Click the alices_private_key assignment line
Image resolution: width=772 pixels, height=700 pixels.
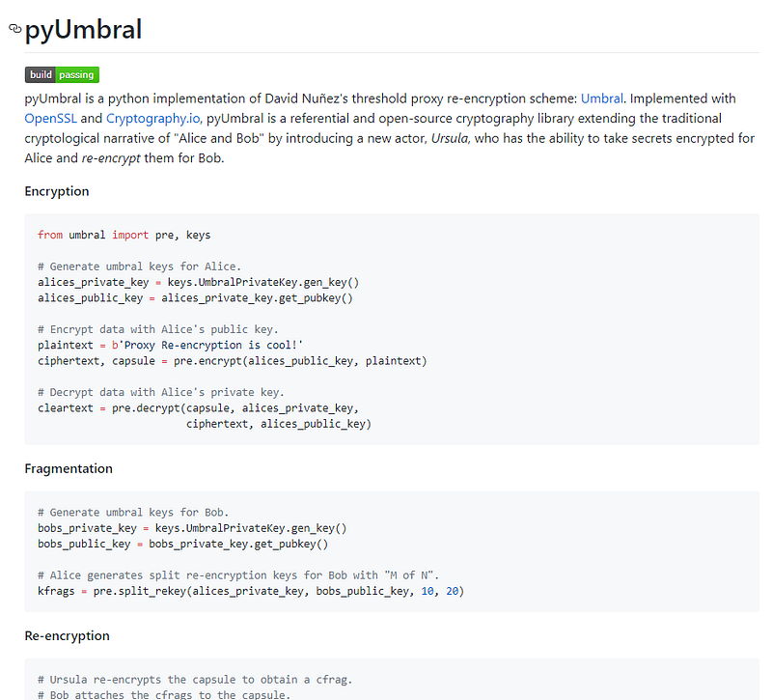[x=199, y=282]
